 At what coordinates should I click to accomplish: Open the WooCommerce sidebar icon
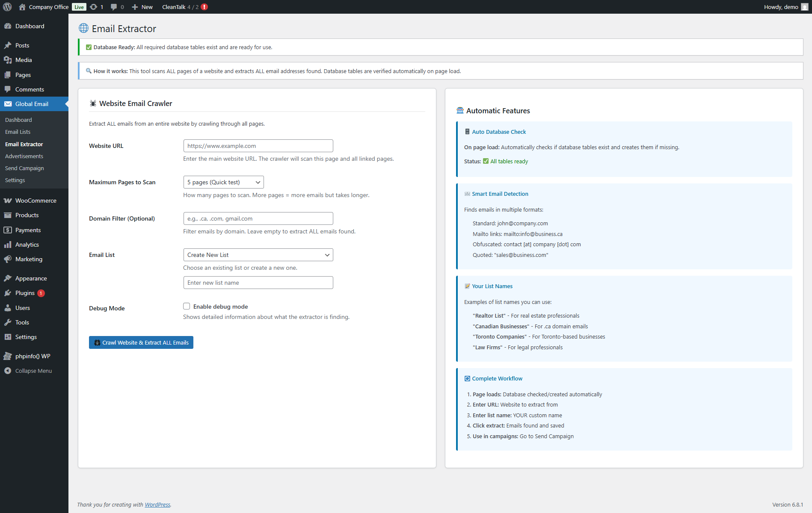coord(8,200)
